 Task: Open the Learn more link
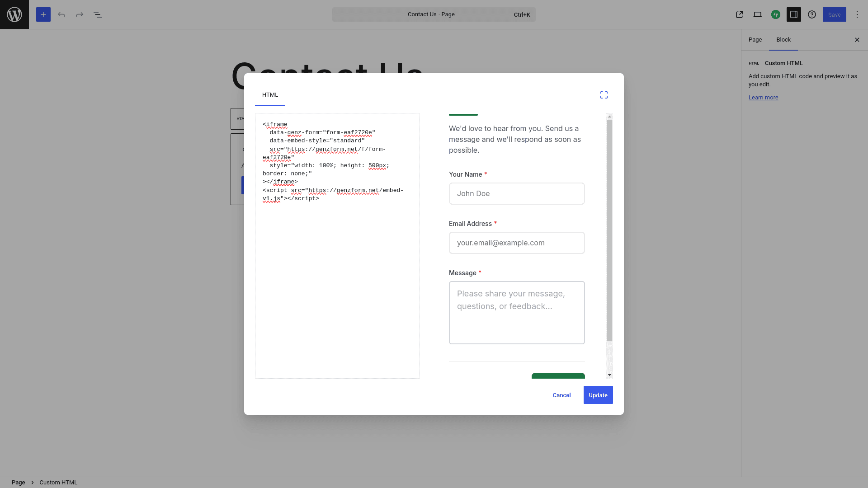coord(763,97)
